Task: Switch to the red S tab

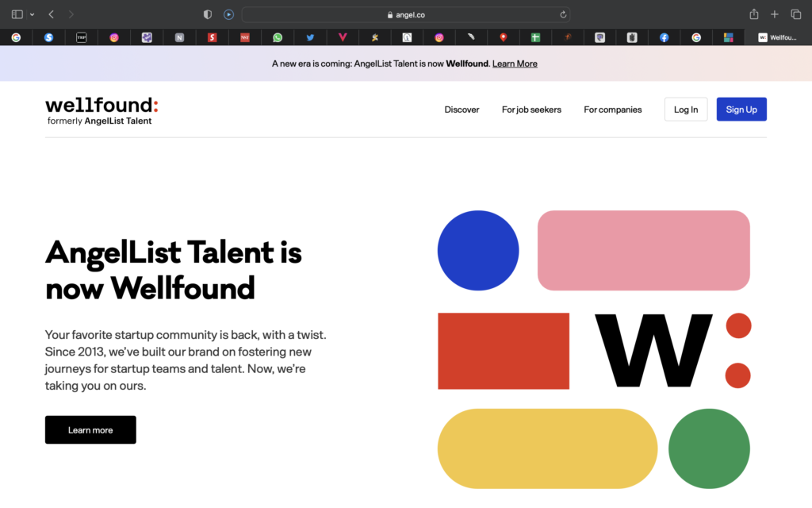Action: (212, 37)
